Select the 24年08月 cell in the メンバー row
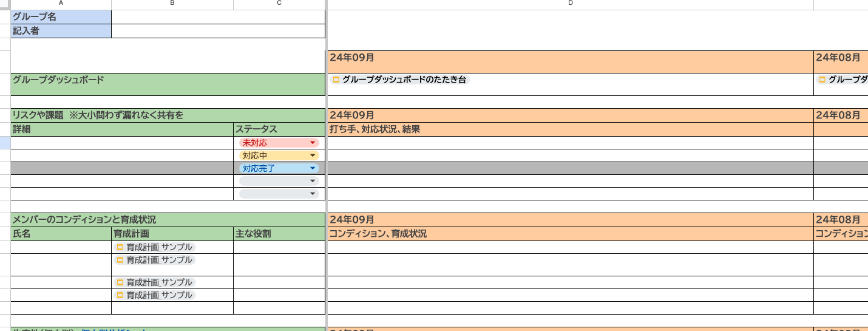The width and height of the screenshot is (868, 331). (x=841, y=220)
